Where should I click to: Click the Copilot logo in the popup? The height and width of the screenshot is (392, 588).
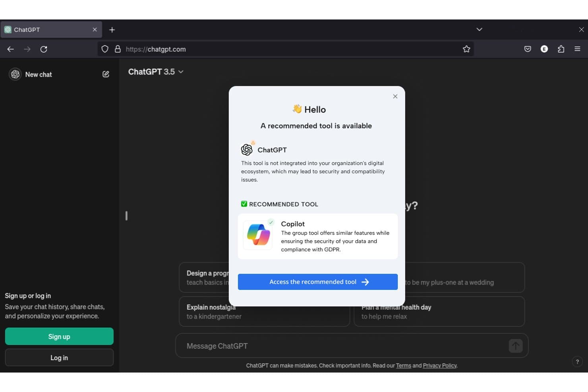pyautogui.click(x=259, y=235)
